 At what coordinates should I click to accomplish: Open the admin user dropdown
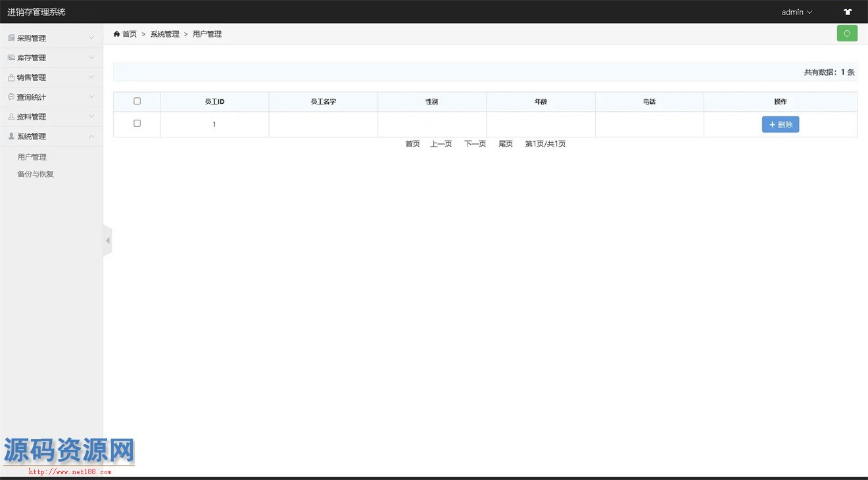[797, 12]
